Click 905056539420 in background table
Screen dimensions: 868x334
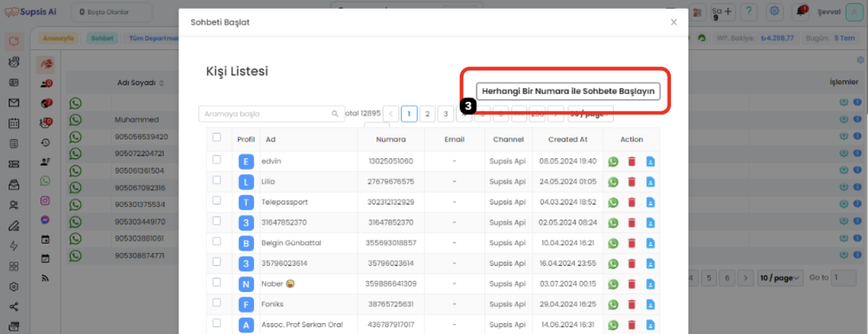point(141,137)
